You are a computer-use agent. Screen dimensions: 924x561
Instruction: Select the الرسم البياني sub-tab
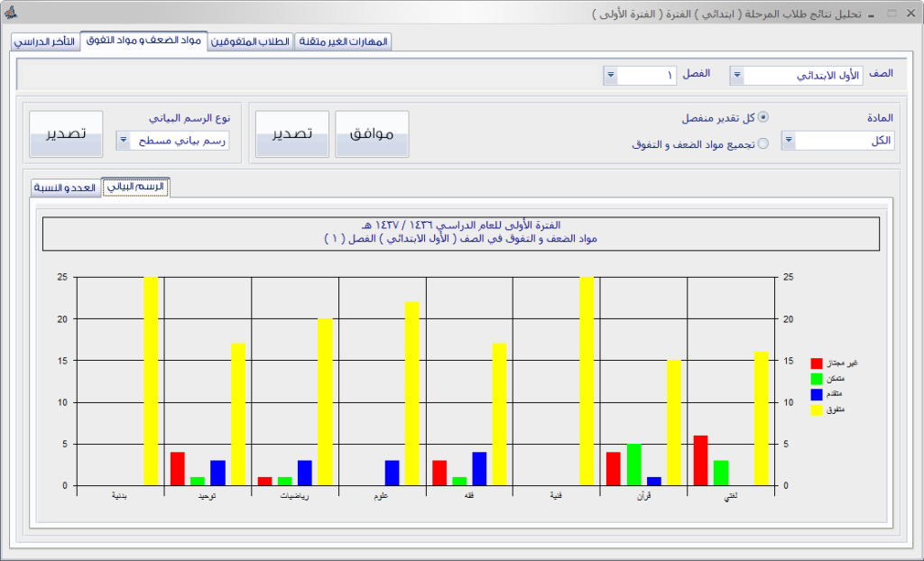[135, 187]
